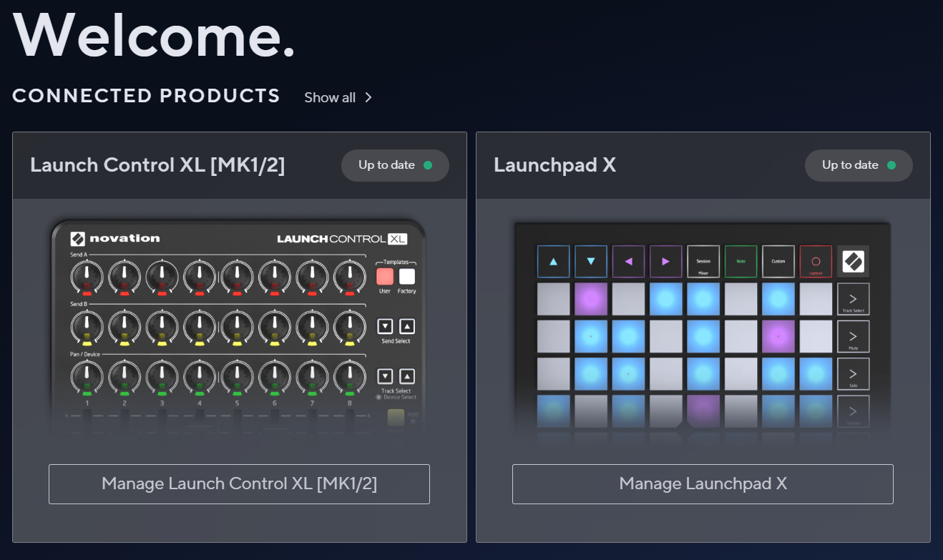Click the left arrow pad on Launchpad image
The image size is (943, 560).
click(x=628, y=262)
